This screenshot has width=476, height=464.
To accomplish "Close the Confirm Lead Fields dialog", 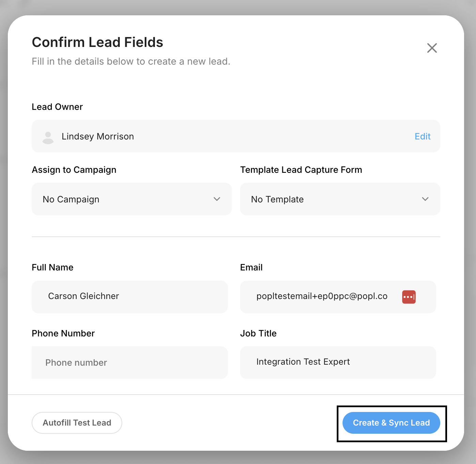I will click(x=432, y=48).
